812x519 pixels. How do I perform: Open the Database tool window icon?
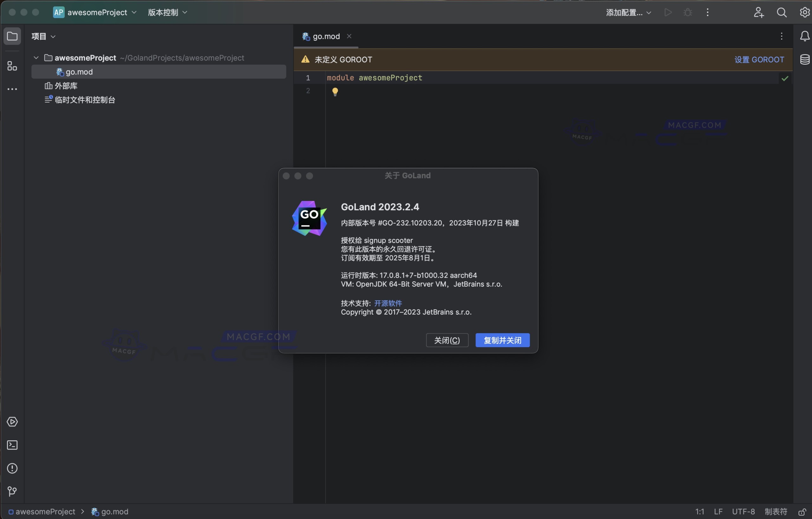click(x=805, y=59)
